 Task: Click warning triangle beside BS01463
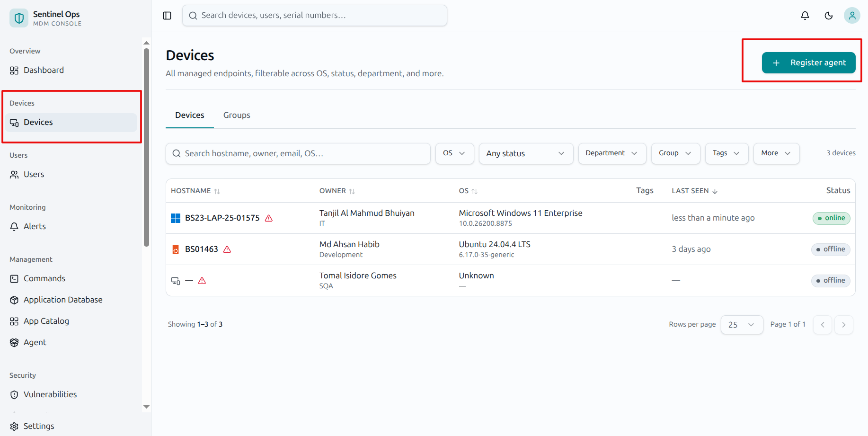click(227, 249)
